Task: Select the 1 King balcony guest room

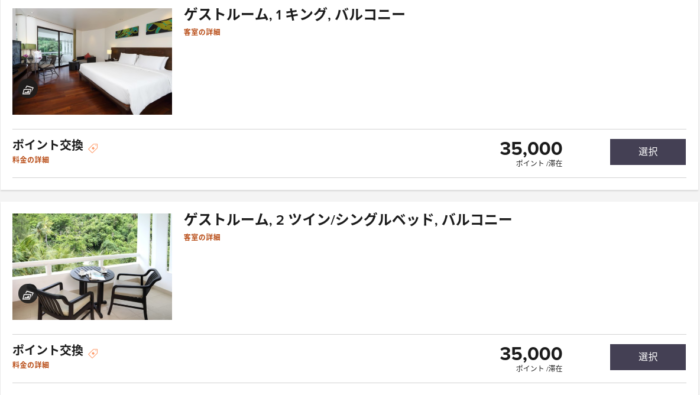Action: click(x=648, y=152)
